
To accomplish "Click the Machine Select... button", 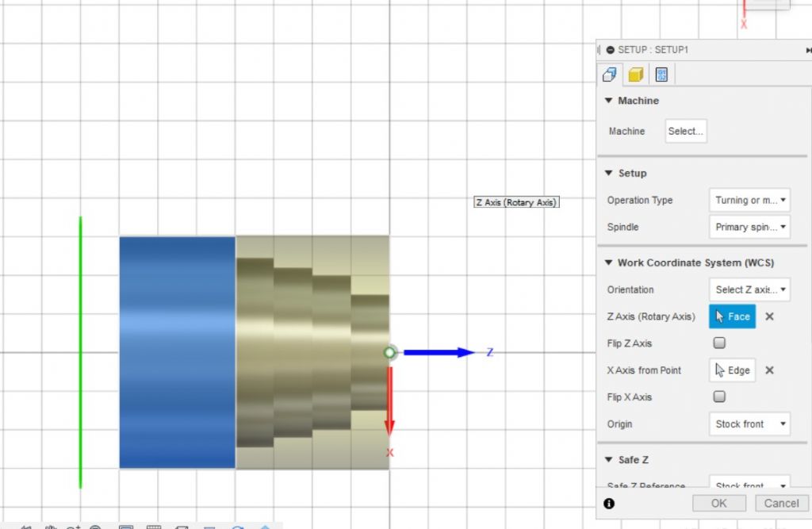I will 686,131.
